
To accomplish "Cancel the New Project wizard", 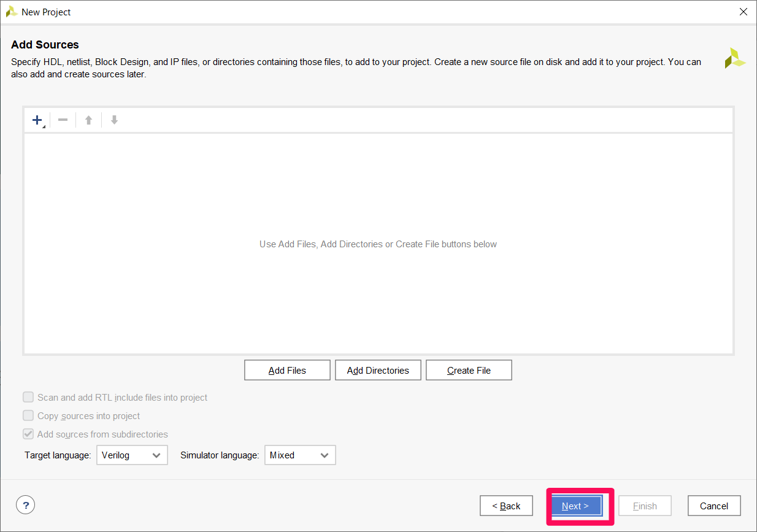I will tap(714, 506).
